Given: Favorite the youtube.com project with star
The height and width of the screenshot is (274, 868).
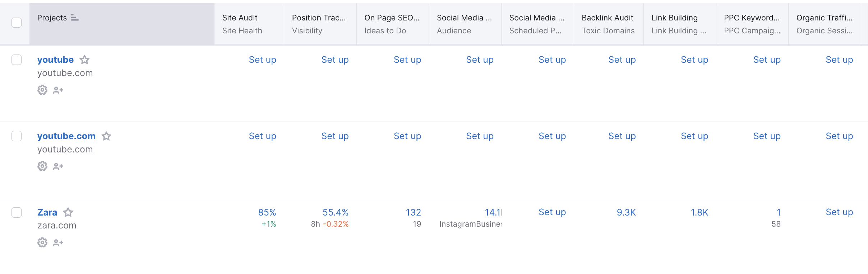Looking at the screenshot, I should click(x=106, y=136).
